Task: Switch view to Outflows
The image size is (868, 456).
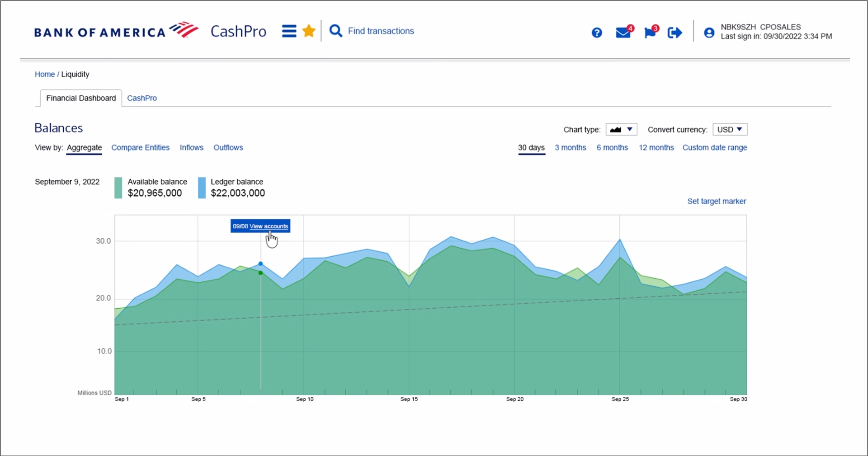Action: pos(228,147)
